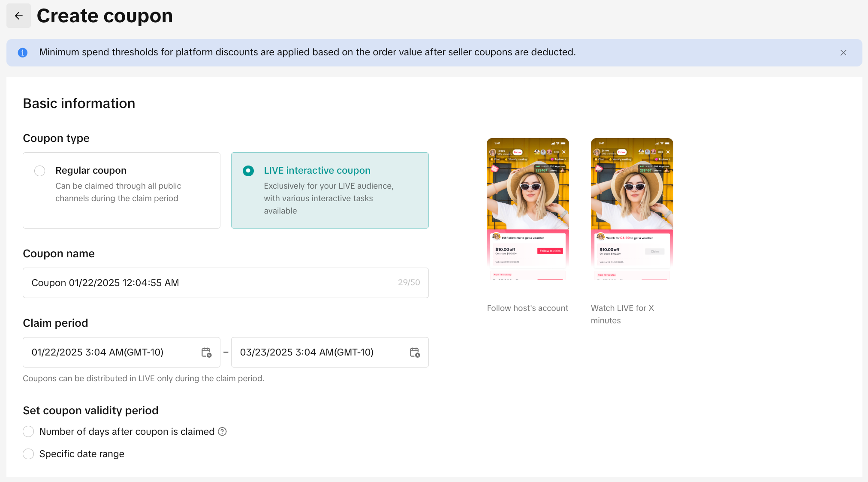The width and height of the screenshot is (868, 482).
Task: Open the claim end date calendar icon
Action: pos(415,352)
